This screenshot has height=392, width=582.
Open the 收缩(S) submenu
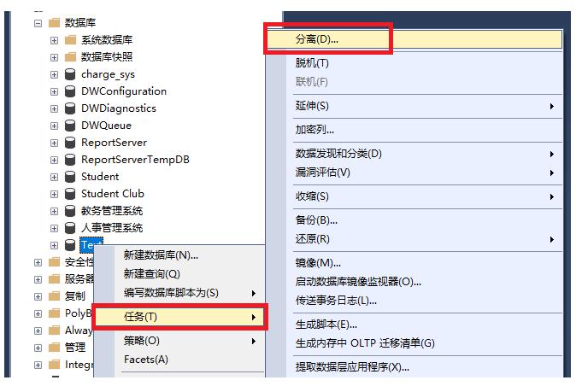click(414, 196)
